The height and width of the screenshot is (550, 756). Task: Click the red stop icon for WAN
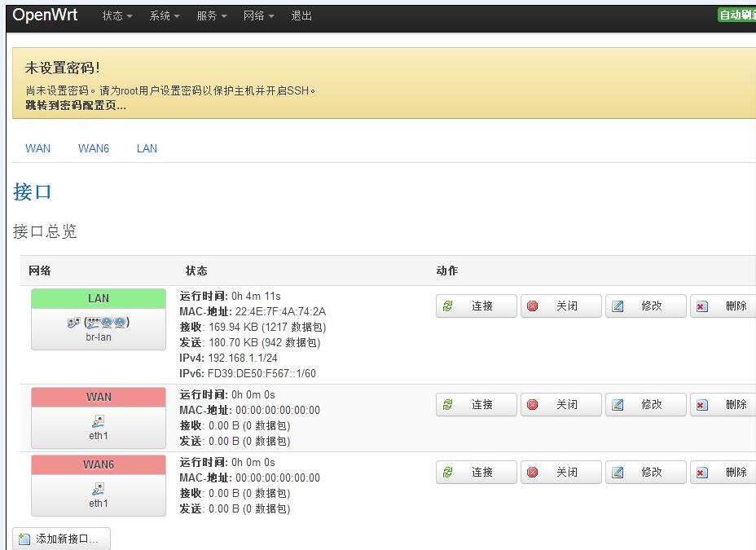pyautogui.click(x=533, y=404)
